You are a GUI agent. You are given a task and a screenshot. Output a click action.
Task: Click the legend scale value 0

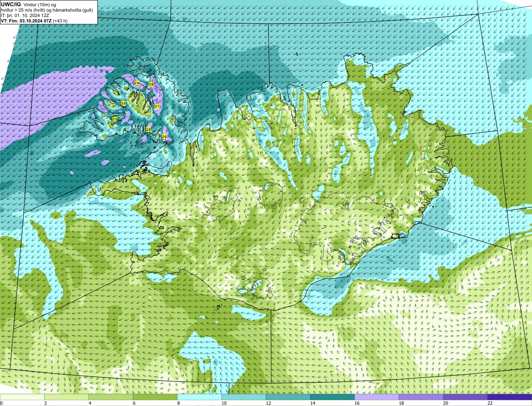[2, 403]
